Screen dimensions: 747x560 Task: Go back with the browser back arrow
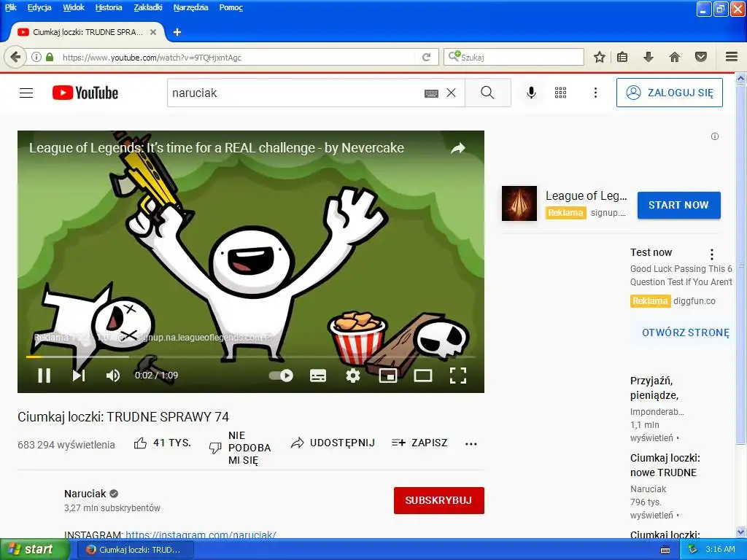click(x=15, y=57)
